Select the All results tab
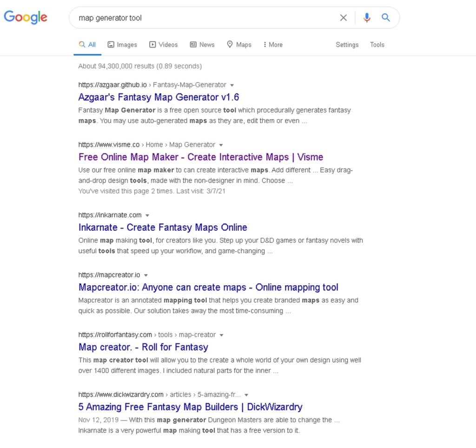 click(87, 45)
